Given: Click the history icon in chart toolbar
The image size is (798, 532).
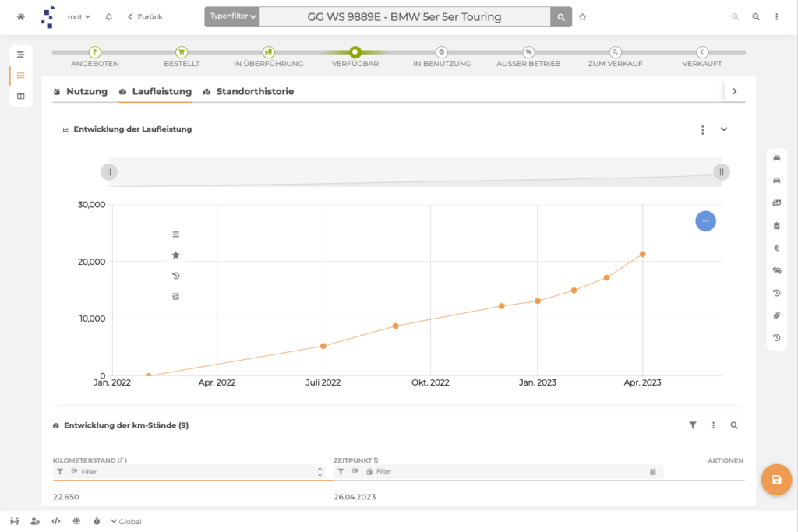Looking at the screenshot, I should 175,276.
